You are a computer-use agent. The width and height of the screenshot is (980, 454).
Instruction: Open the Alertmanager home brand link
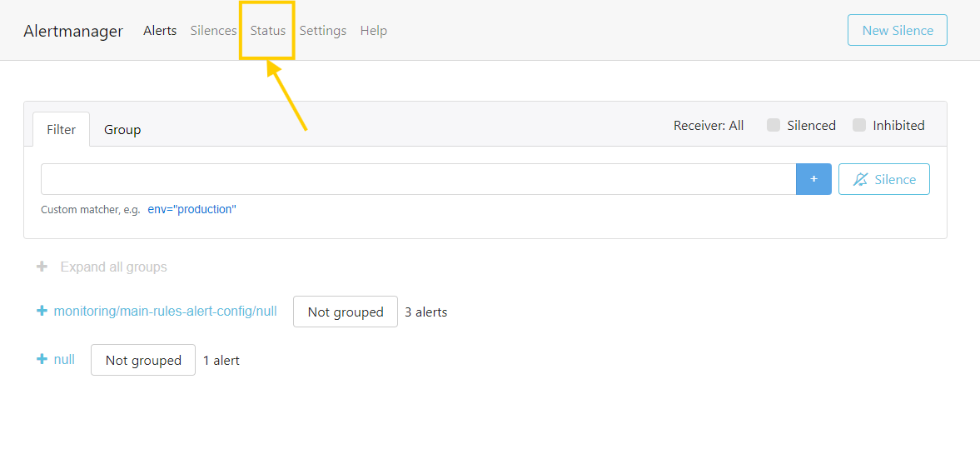click(73, 31)
